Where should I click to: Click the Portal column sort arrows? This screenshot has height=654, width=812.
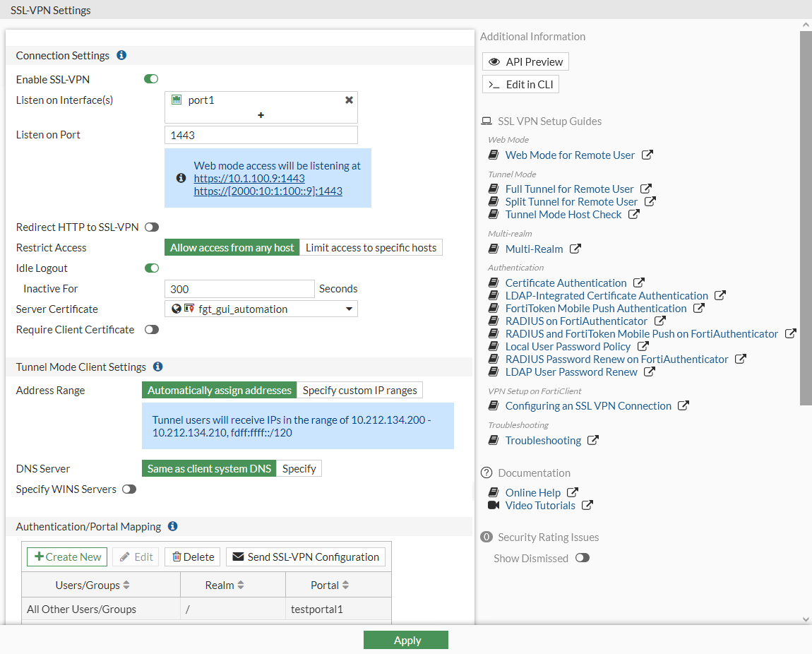345,584
